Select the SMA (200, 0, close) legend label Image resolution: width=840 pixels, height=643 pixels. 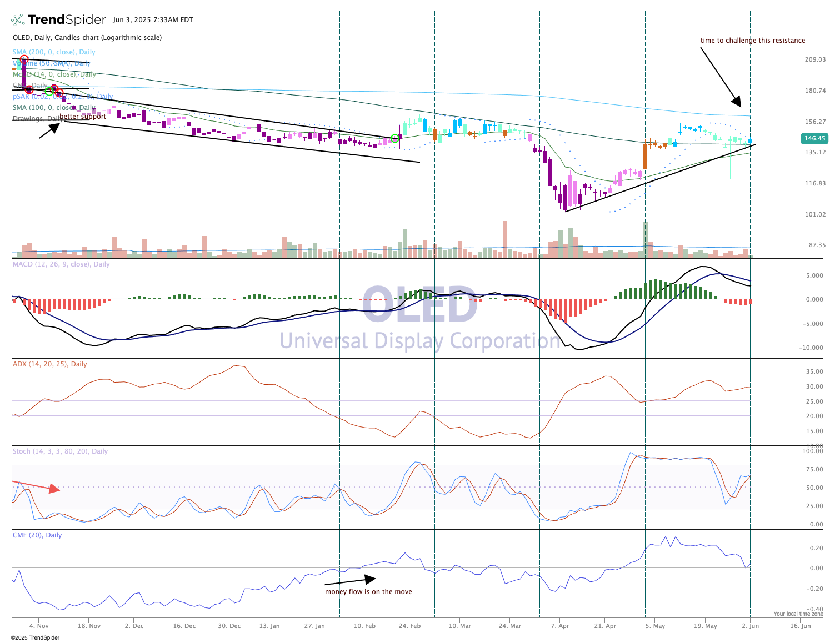coord(54,52)
